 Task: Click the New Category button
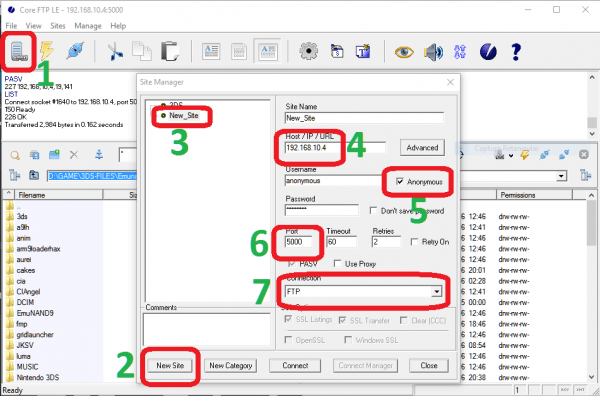[x=230, y=365]
